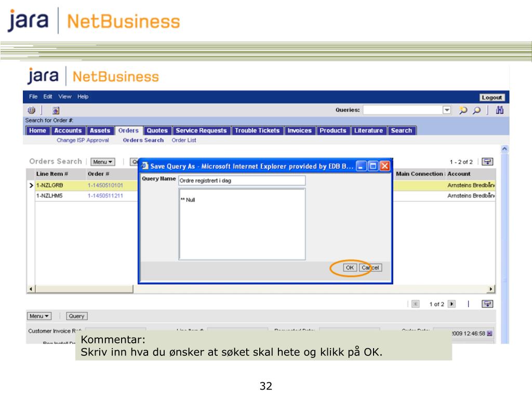532x399 pixels.
Task: Click the Order # column header
Action: click(x=99, y=174)
